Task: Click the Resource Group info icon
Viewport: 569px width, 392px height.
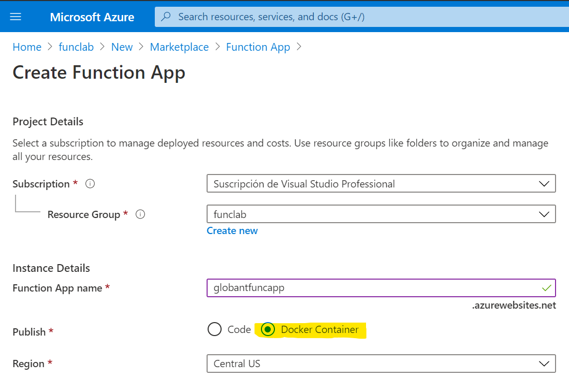Action: click(x=140, y=214)
